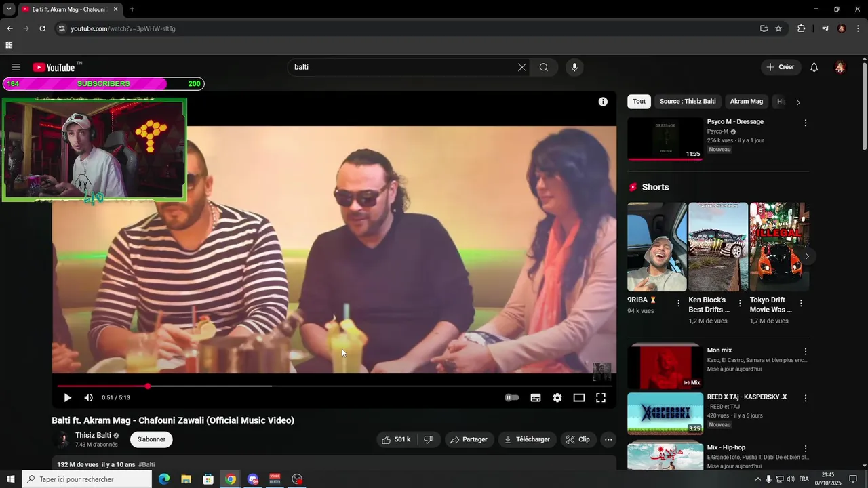Open File Explorer from the taskbar

[x=186, y=479]
